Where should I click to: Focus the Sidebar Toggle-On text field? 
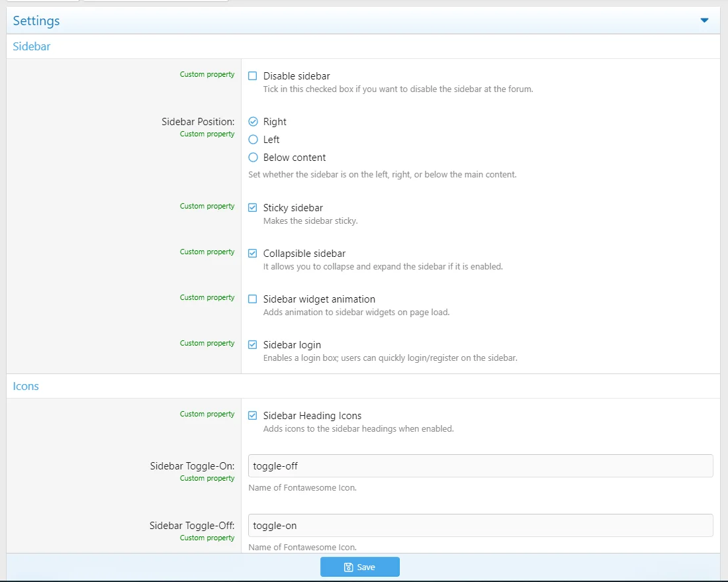[480, 466]
